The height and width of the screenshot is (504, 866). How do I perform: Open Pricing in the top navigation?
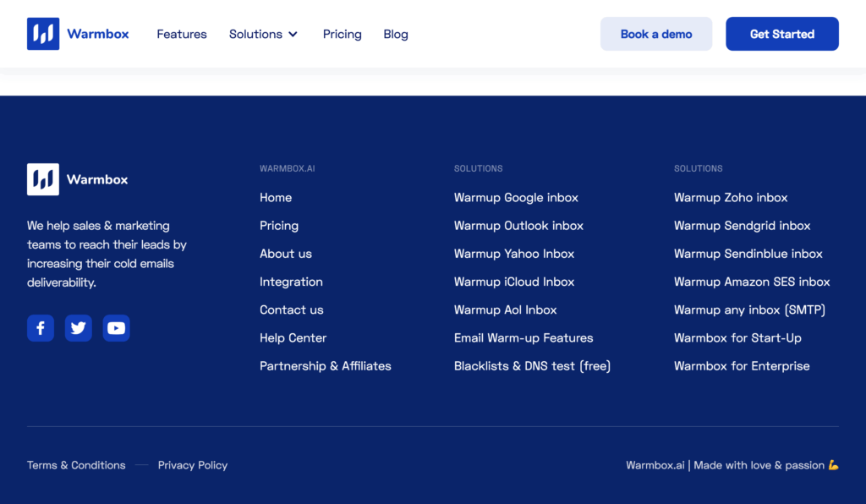[343, 34]
